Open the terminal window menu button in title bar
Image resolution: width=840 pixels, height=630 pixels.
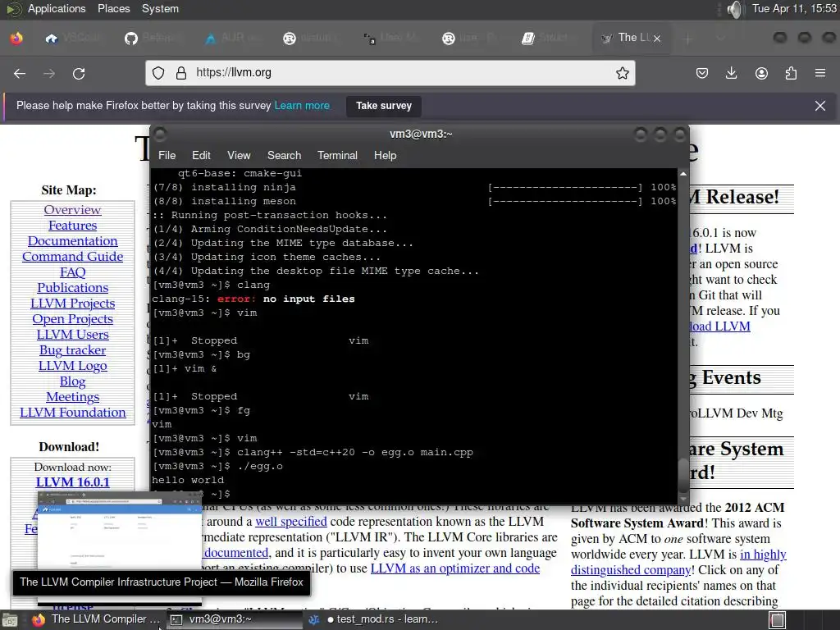160,134
